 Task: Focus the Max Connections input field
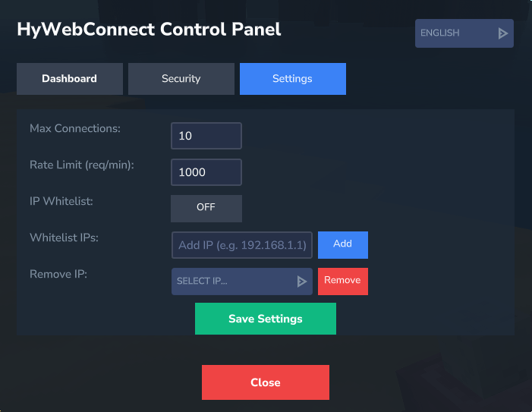point(206,137)
